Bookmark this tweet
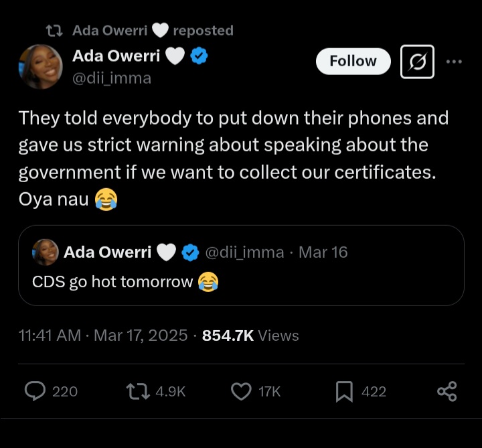 click(343, 391)
